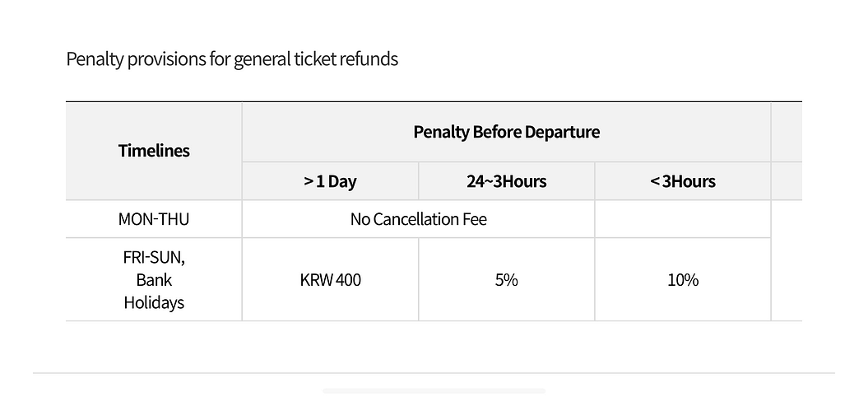
Task: Click the word Holidays in the table
Action: click(154, 302)
